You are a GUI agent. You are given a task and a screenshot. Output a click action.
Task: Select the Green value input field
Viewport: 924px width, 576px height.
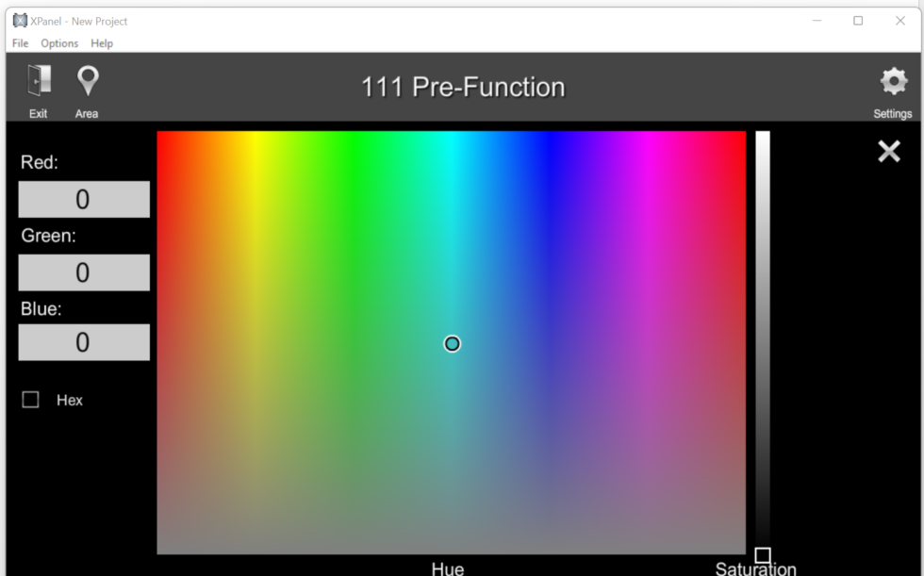(x=84, y=272)
